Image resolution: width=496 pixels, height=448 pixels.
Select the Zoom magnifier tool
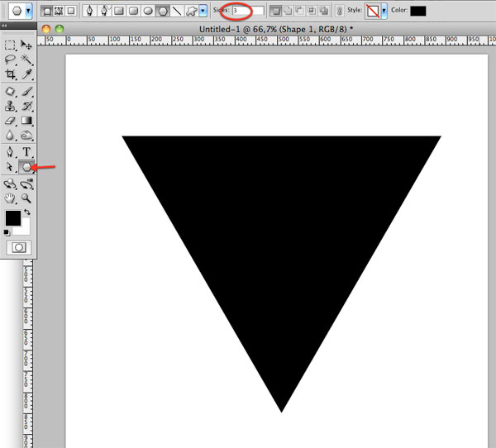[x=26, y=198]
